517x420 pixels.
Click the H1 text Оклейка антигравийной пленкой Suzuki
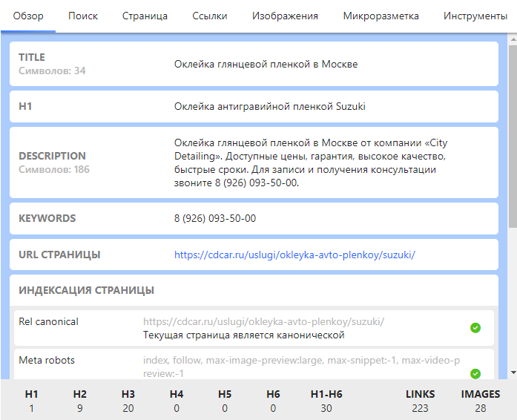270,106
